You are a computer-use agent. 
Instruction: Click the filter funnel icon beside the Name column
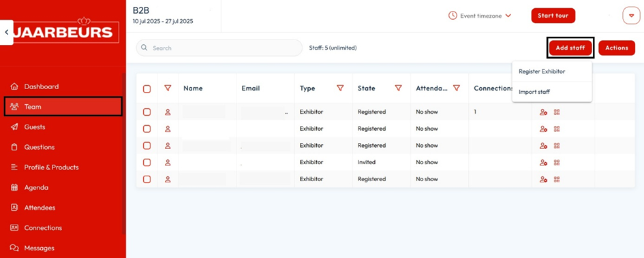coord(168,88)
